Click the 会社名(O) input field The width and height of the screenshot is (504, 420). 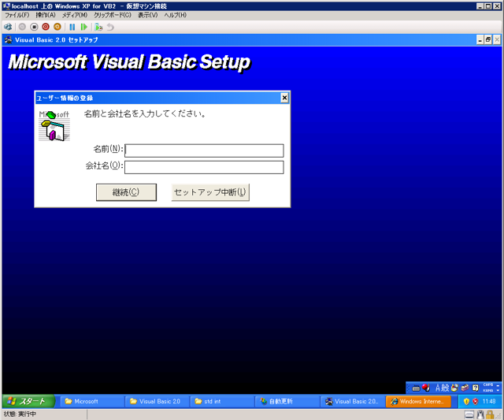(x=204, y=167)
